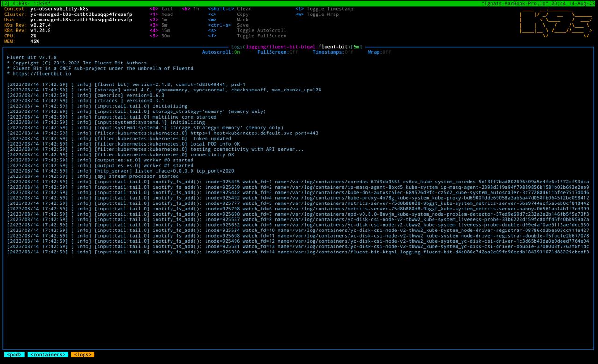The width and height of the screenshot is (598, 364).
Task: Toggle the FullScreen indicator
Action: 278,52
